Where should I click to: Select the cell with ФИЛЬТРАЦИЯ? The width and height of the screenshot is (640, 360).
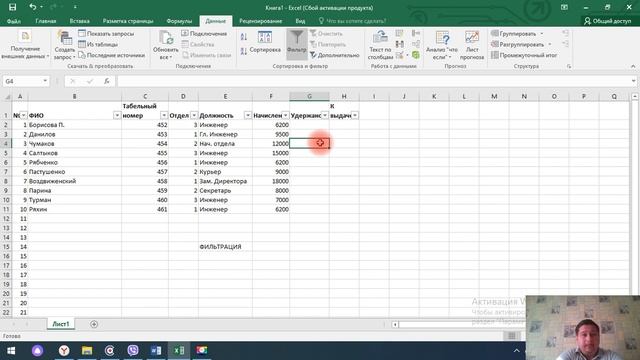pyautogui.click(x=225, y=247)
